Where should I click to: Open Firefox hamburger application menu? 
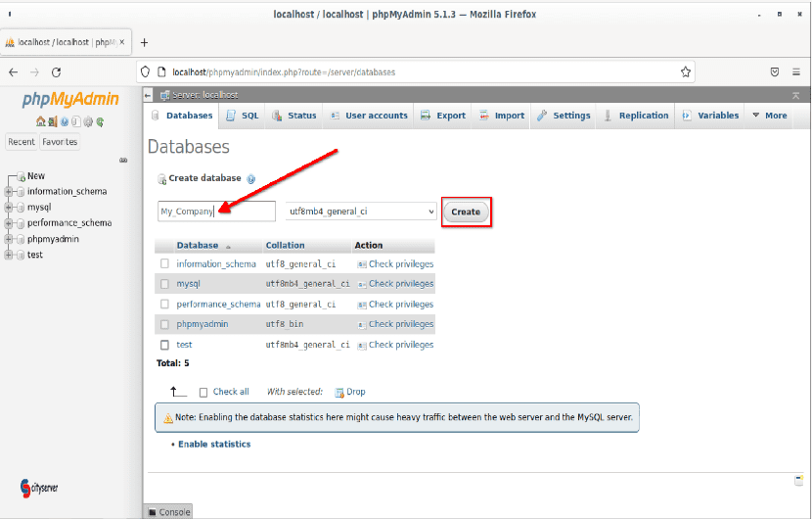tap(796, 72)
